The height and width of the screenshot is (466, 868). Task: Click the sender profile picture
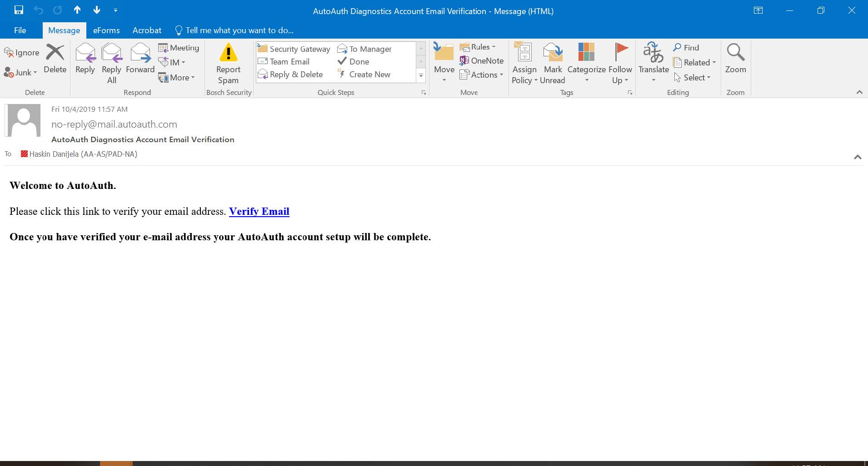click(x=23, y=120)
